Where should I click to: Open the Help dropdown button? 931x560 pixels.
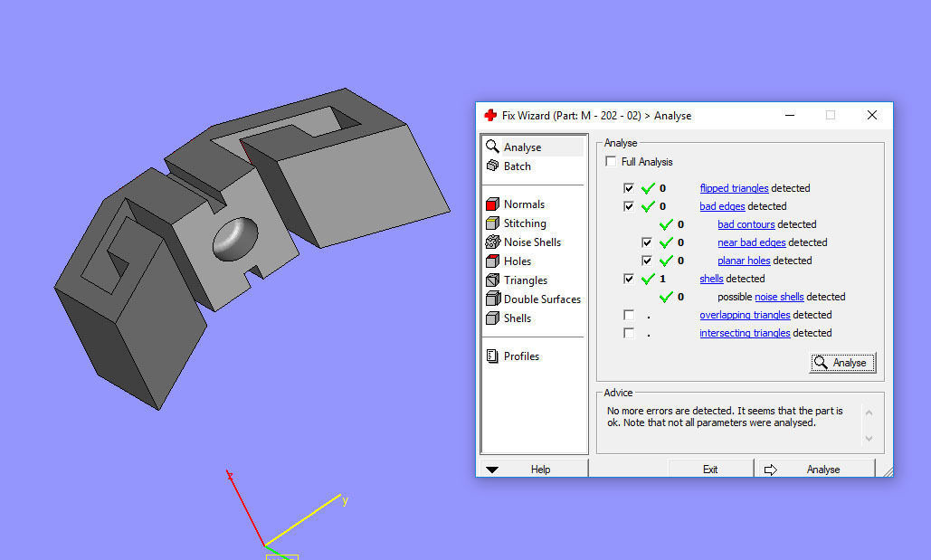533,470
